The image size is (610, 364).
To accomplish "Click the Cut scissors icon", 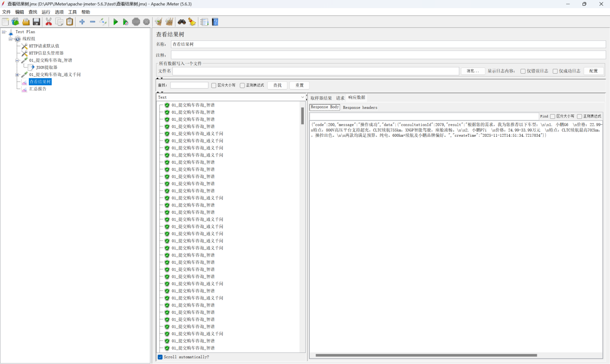I will (x=49, y=22).
